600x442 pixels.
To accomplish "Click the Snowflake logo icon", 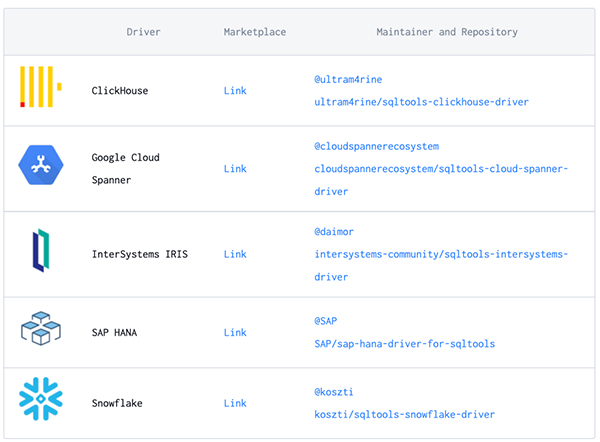I will [x=41, y=401].
